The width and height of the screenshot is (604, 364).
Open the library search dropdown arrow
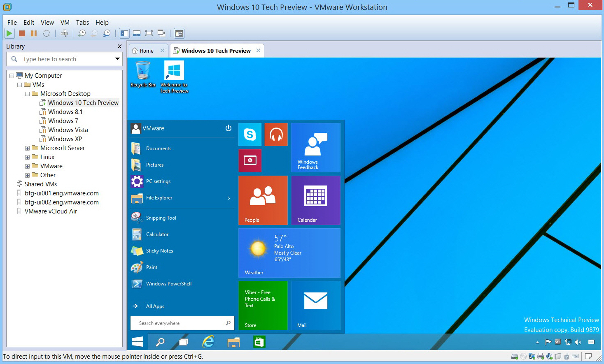[x=117, y=59]
